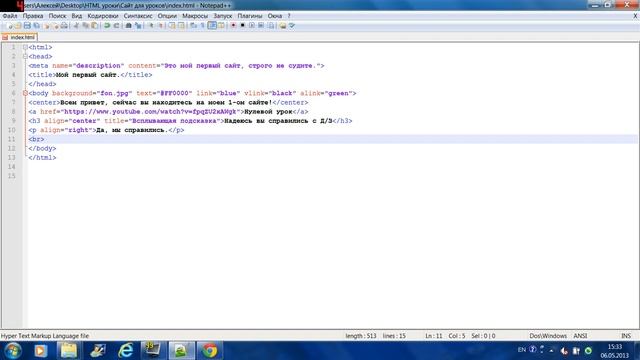Click the Cut scissors icon

[76, 26]
